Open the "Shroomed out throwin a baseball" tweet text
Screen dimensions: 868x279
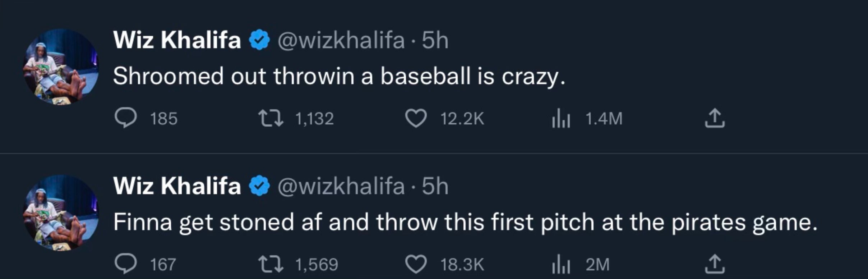339,77
